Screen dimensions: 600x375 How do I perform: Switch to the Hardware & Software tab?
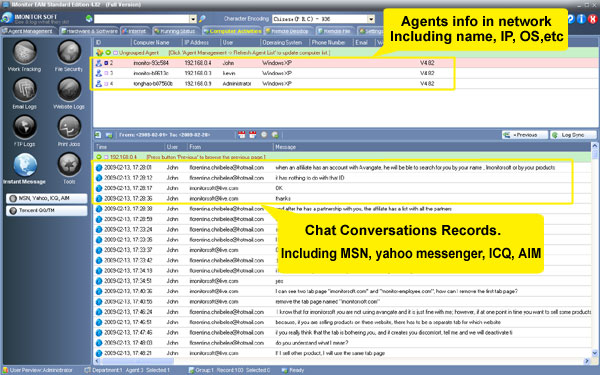coord(90,31)
